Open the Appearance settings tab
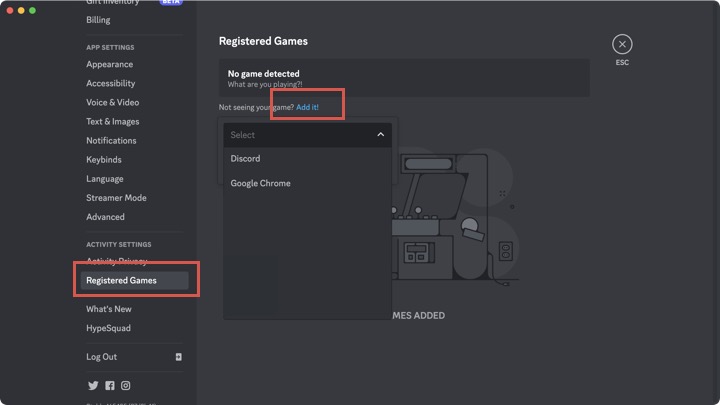This screenshot has height=405, width=720. pos(109,65)
